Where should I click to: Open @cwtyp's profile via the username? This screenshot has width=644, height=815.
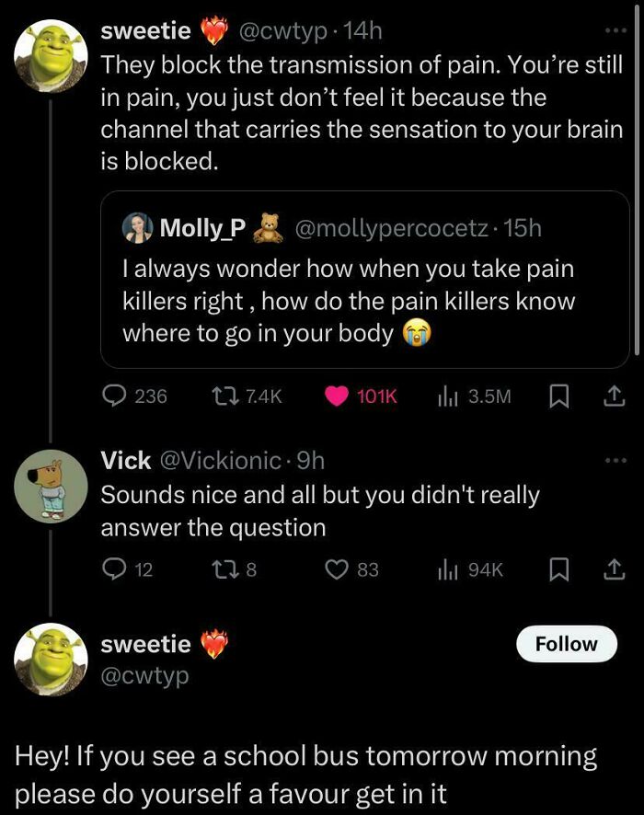pos(281,29)
